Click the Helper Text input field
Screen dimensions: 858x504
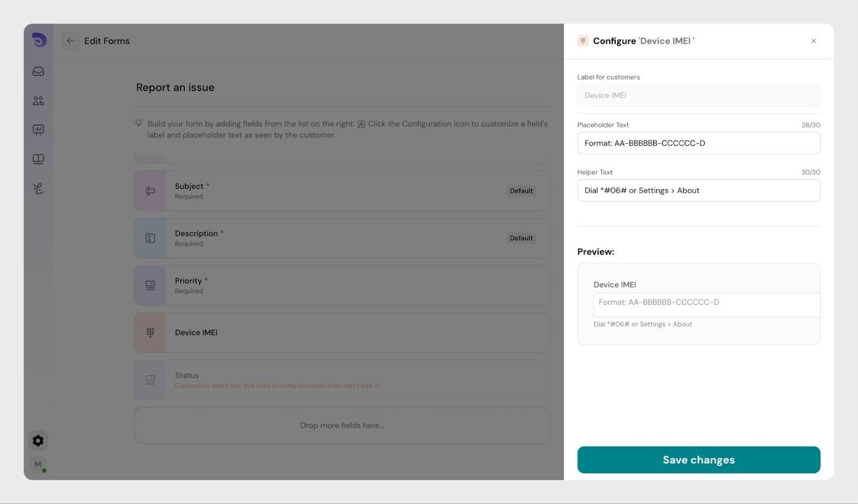coord(698,190)
